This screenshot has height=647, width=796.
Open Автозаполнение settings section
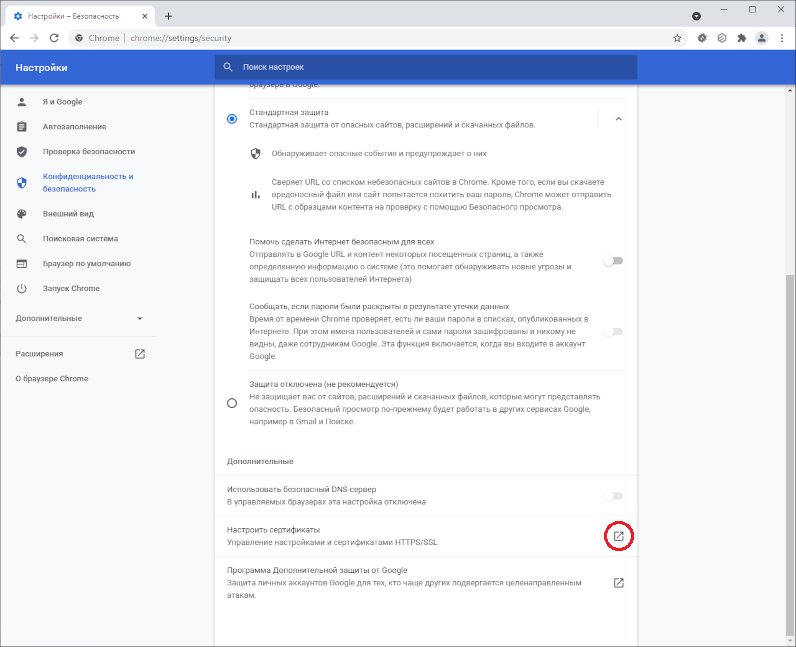pyautogui.click(x=74, y=127)
